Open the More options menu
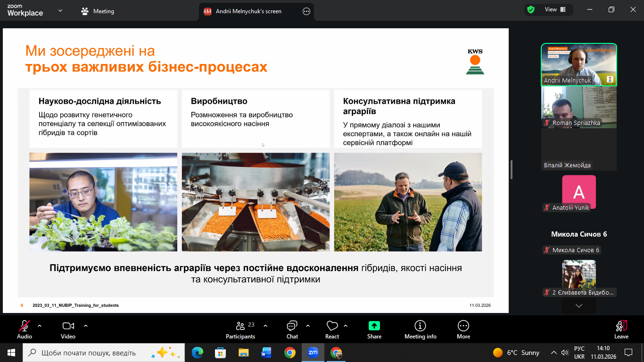This screenshot has height=362, width=644. 463,329
